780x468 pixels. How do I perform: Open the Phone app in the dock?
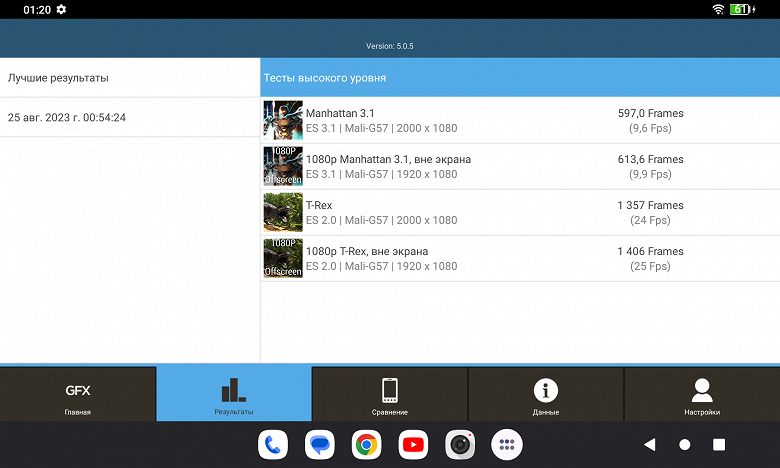point(273,445)
